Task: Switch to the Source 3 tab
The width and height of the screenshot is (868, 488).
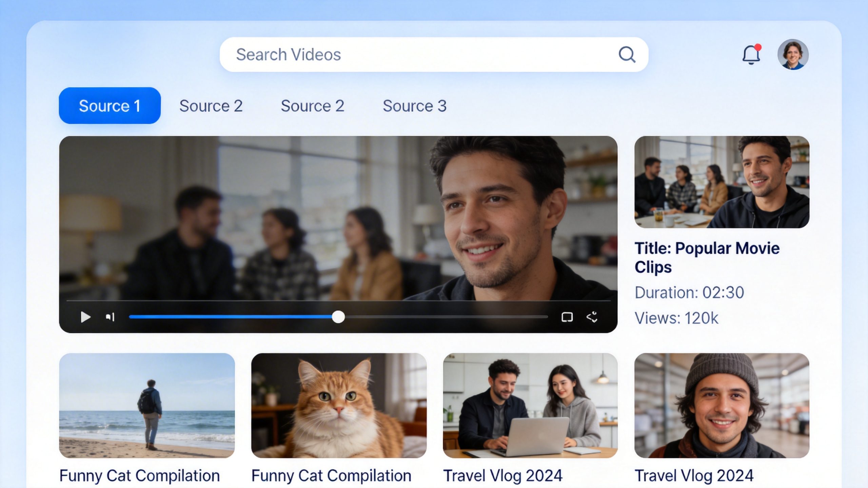Action: [x=414, y=106]
